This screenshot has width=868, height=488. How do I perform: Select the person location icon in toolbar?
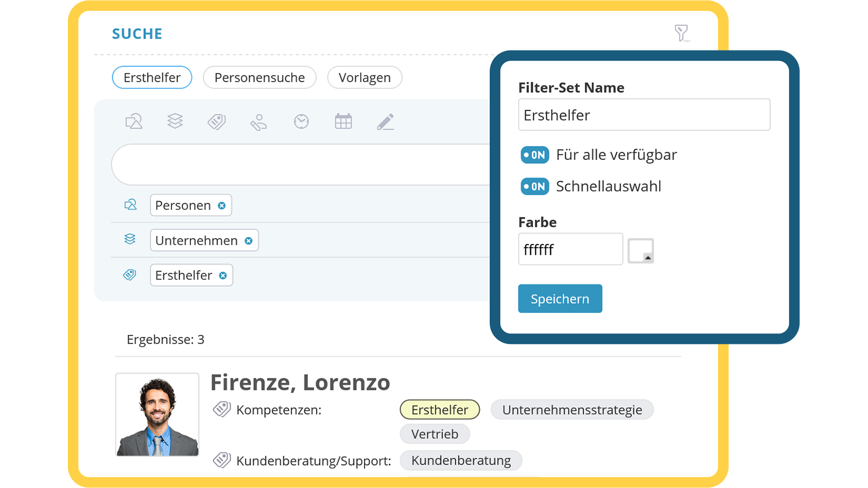click(258, 122)
